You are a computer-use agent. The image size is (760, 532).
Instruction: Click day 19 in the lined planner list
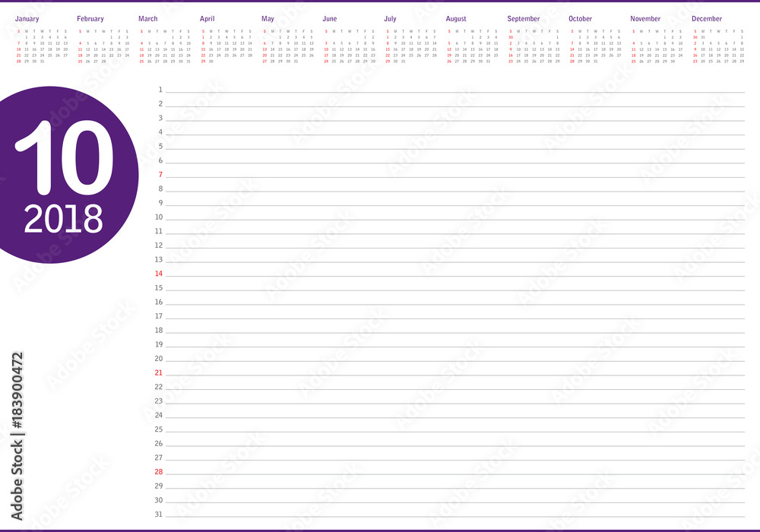[159, 344]
